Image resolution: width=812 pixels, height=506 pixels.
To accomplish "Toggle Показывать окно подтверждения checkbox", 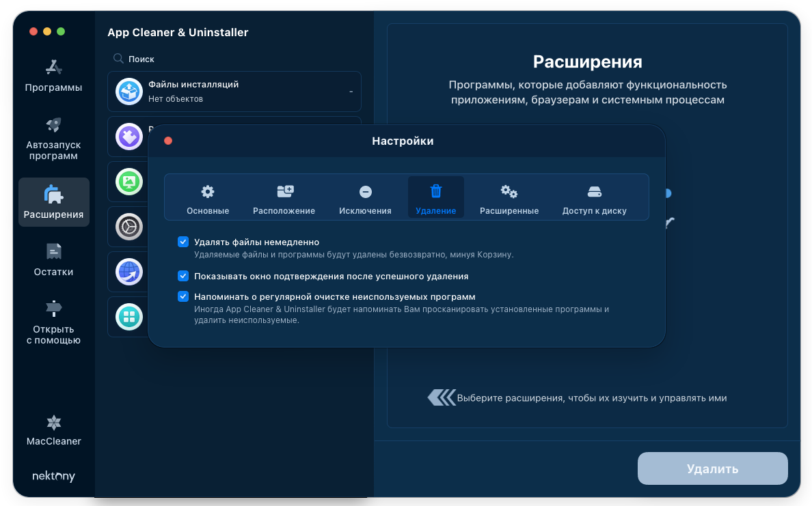I will [x=183, y=276].
